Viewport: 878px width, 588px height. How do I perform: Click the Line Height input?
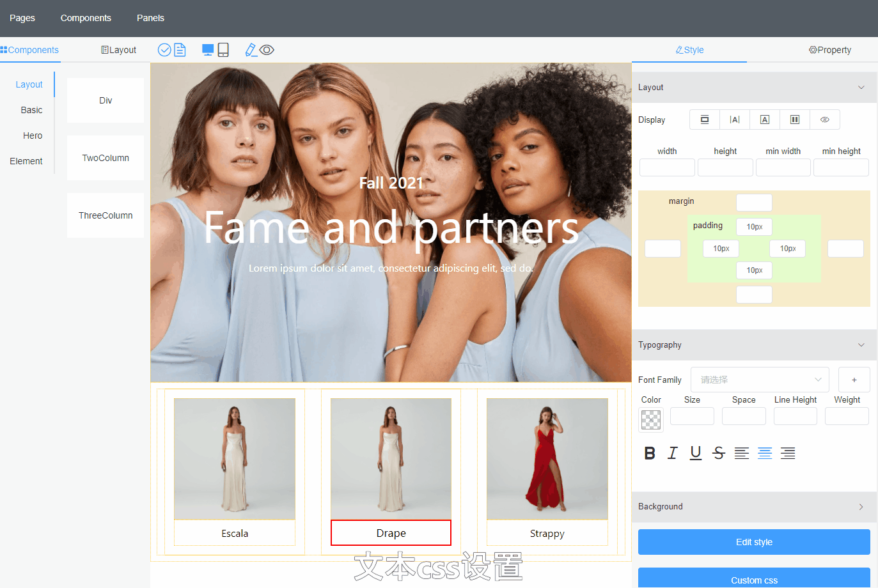796,416
